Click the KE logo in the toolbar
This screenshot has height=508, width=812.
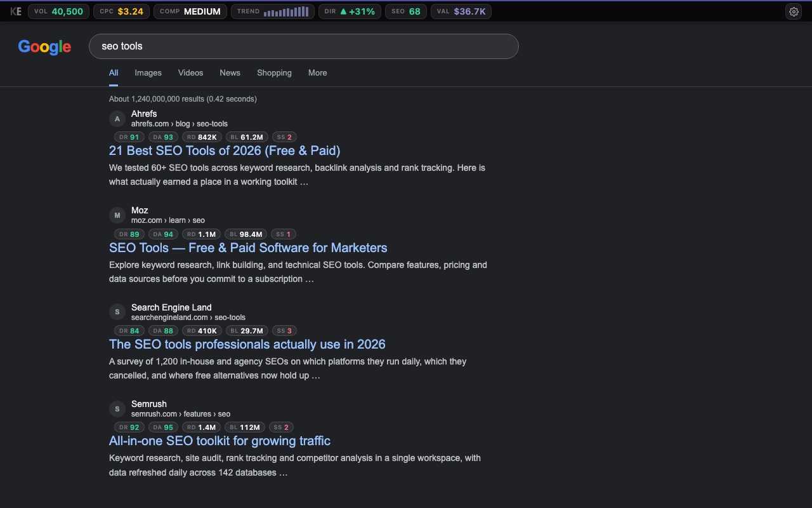point(16,11)
